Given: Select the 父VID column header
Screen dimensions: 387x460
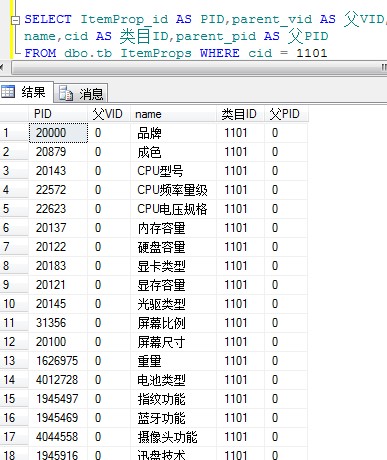Looking at the screenshot, I should (x=109, y=114).
